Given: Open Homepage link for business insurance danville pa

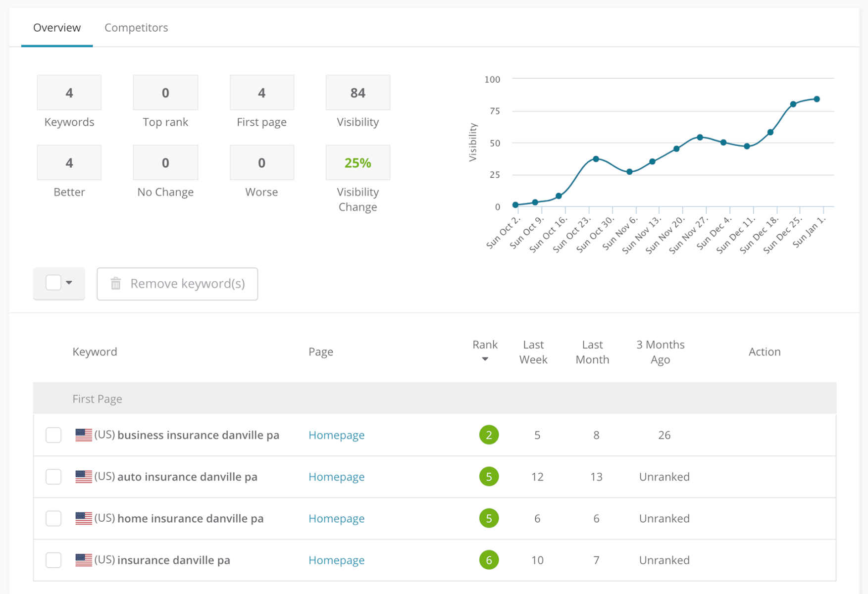Looking at the screenshot, I should coord(337,435).
